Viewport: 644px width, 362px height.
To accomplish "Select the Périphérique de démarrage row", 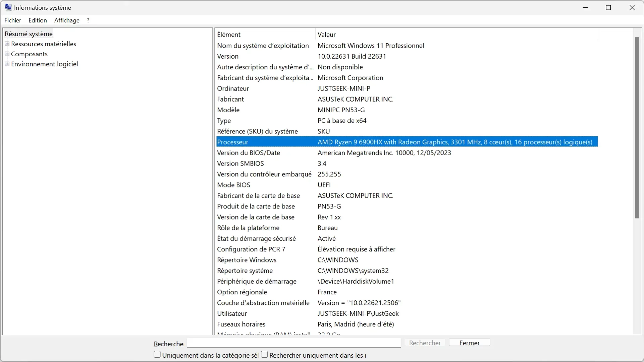I will tap(407, 282).
